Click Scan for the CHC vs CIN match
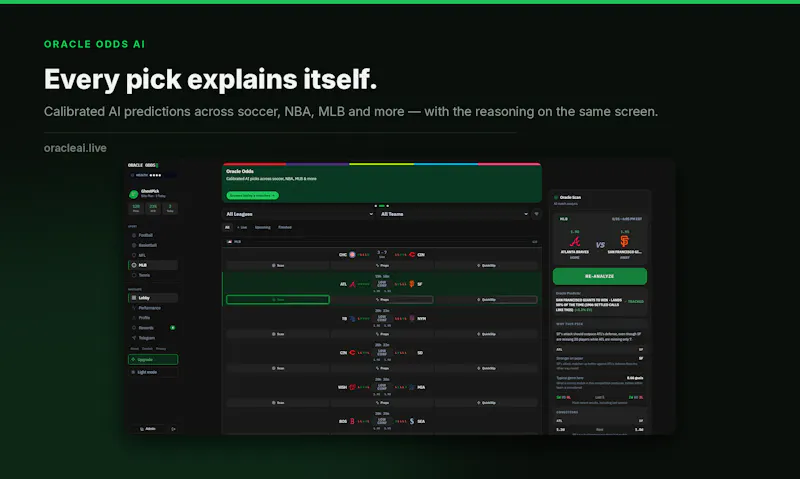This screenshot has height=479, width=800. (278, 266)
